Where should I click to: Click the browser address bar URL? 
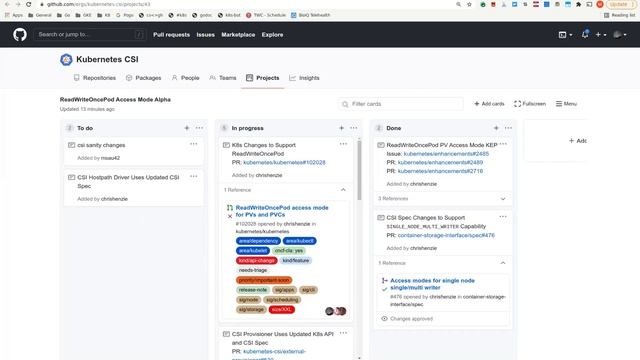coord(98,4)
